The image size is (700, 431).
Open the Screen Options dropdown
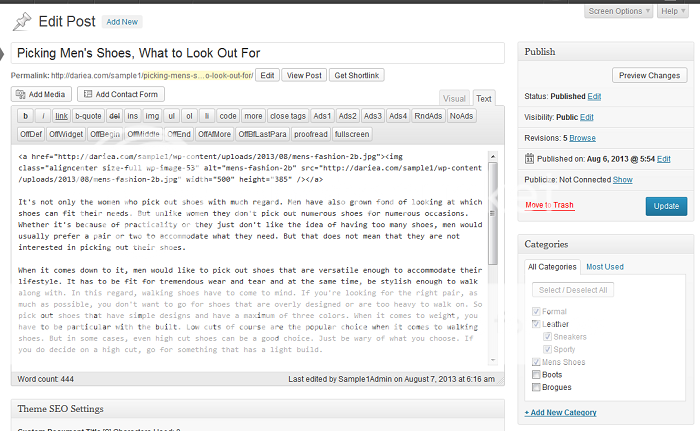(615, 11)
